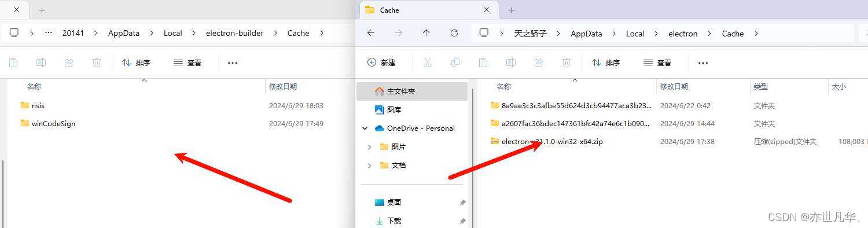Sort by 大小 column in right window

[838, 86]
